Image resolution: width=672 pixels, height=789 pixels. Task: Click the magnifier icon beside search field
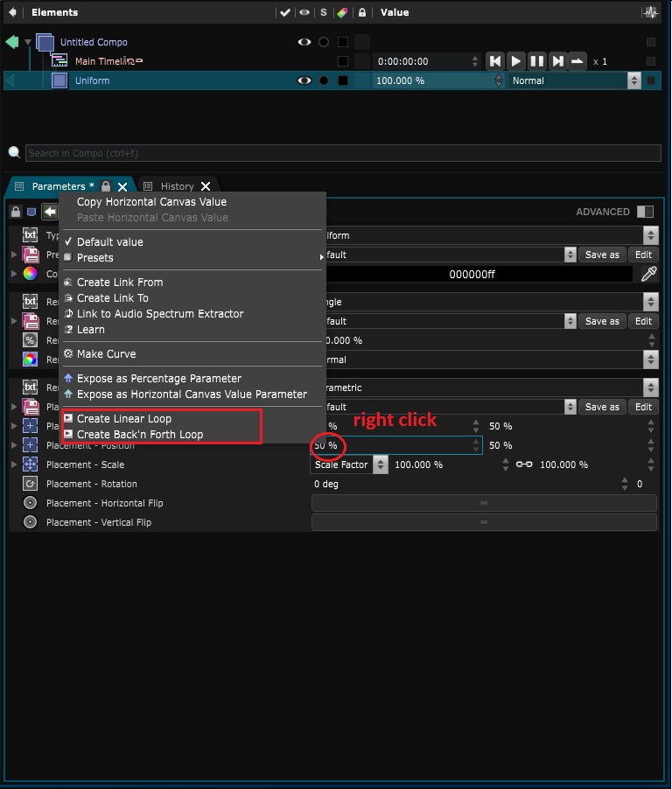point(14,153)
